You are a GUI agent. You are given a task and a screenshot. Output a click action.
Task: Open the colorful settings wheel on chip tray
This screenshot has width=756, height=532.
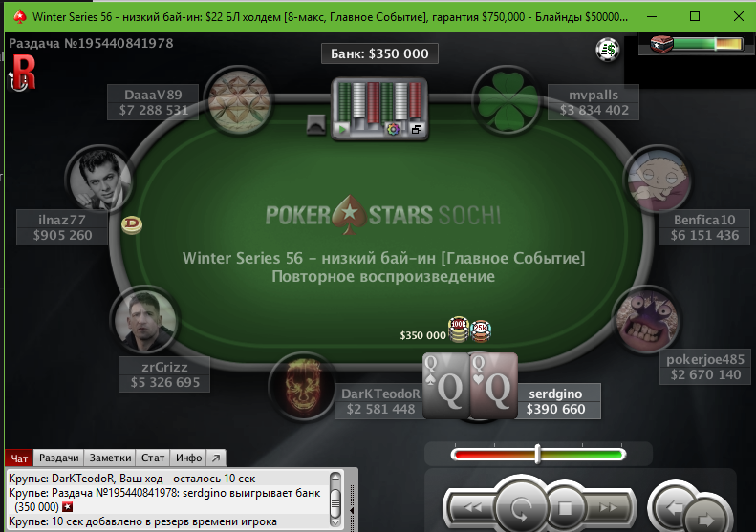pyautogui.click(x=393, y=129)
